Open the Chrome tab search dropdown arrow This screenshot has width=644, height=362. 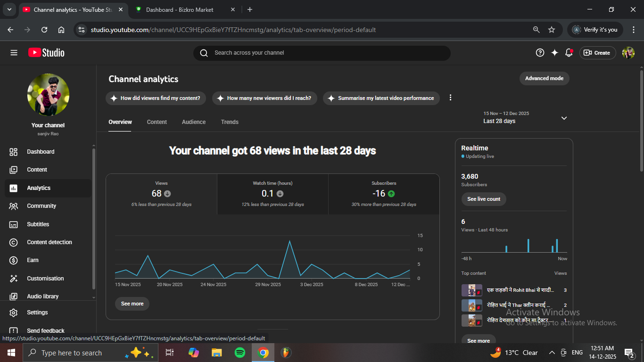pyautogui.click(x=9, y=9)
